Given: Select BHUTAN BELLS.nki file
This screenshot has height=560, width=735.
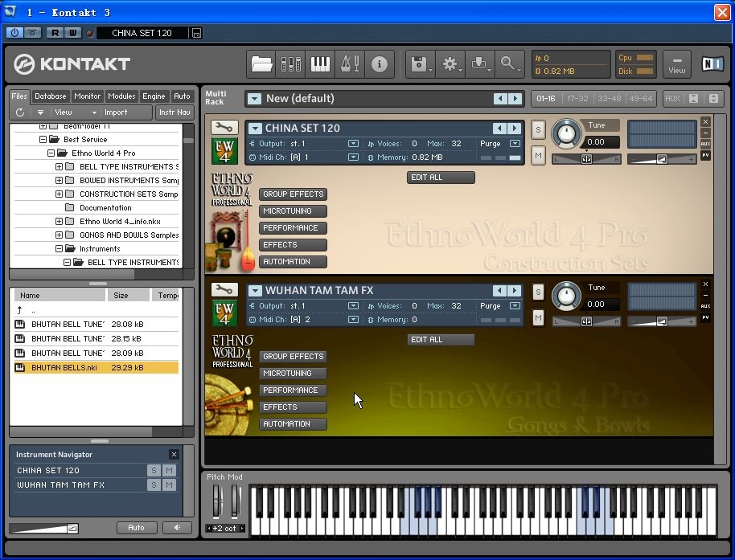Looking at the screenshot, I should pyautogui.click(x=96, y=367).
